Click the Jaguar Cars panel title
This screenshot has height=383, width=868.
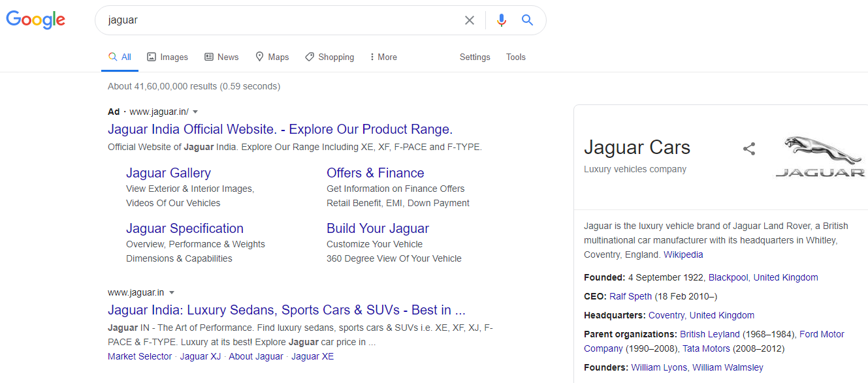pyautogui.click(x=637, y=147)
